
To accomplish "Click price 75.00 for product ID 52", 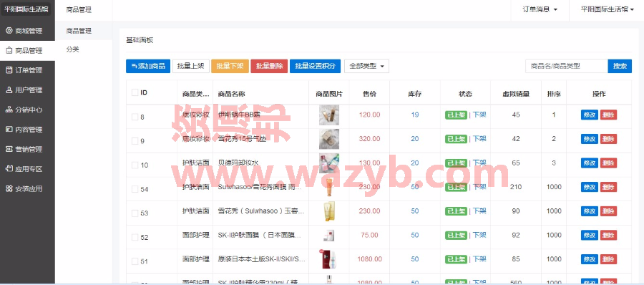I will (369, 236).
